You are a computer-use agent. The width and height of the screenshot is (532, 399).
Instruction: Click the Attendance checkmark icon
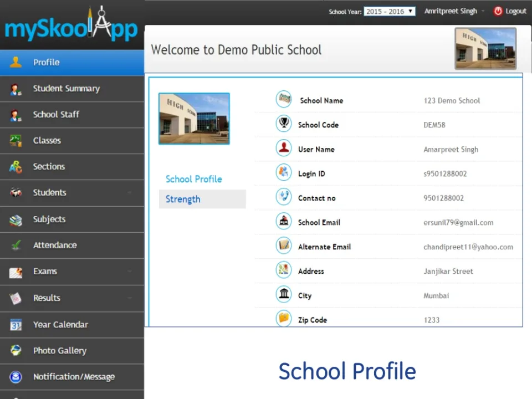click(x=16, y=245)
